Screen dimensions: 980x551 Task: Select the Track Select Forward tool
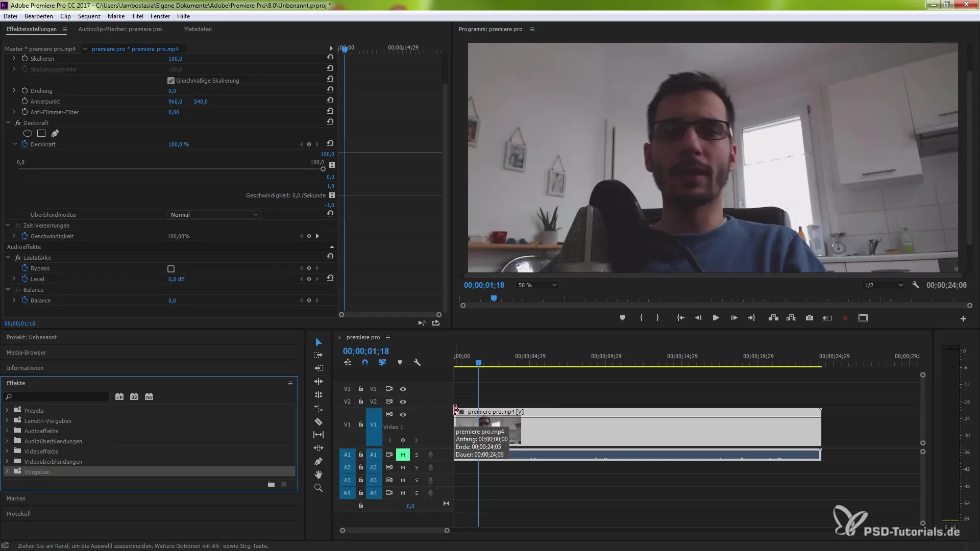(x=318, y=355)
